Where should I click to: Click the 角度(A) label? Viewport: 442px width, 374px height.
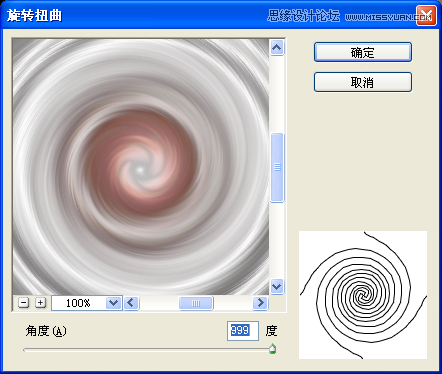click(46, 331)
